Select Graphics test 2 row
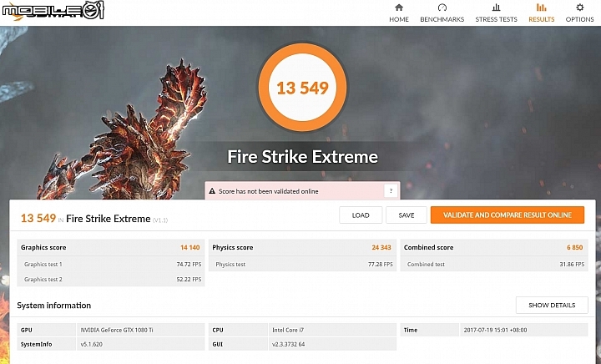Image resolution: width=601 pixels, height=364 pixels. 111,280
